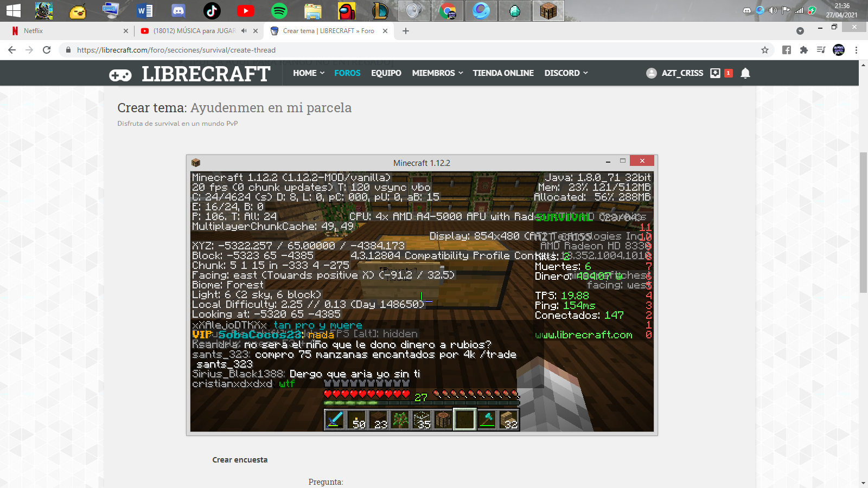Launch Among Us from the taskbar
The width and height of the screenshot is (868, 488).
(347, 10)
